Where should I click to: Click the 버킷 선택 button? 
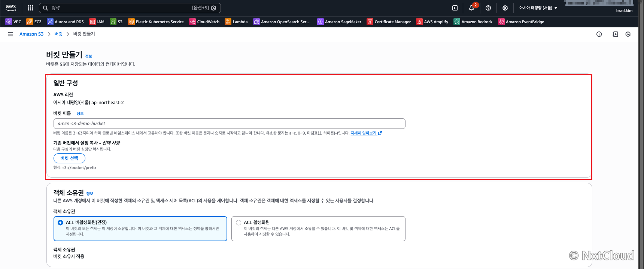pos(69,158)
